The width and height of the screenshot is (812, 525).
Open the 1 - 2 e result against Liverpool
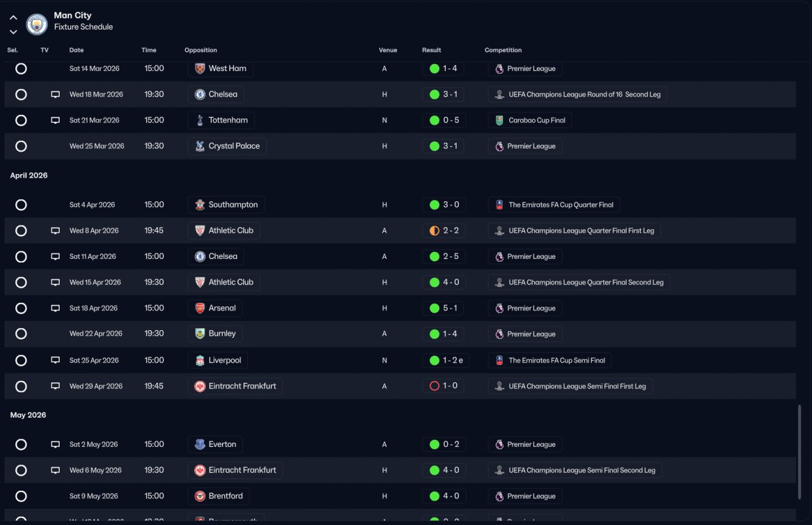pos(446,361)
